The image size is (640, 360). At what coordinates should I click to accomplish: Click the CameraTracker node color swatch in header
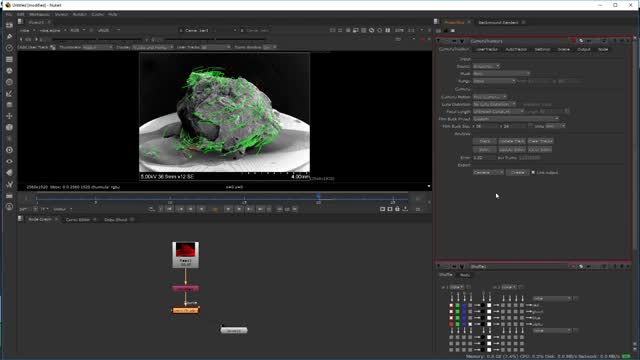(573, 41)
